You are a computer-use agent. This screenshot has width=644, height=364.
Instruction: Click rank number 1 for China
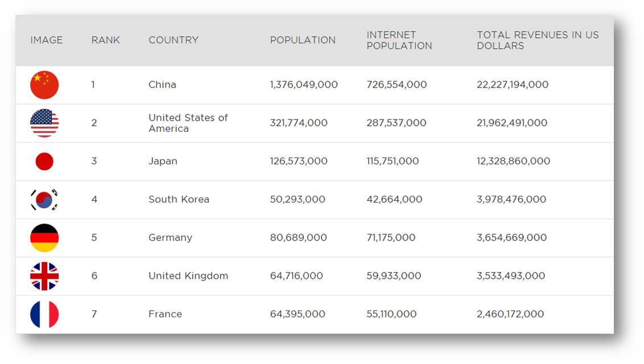click(x=93, y=85)
